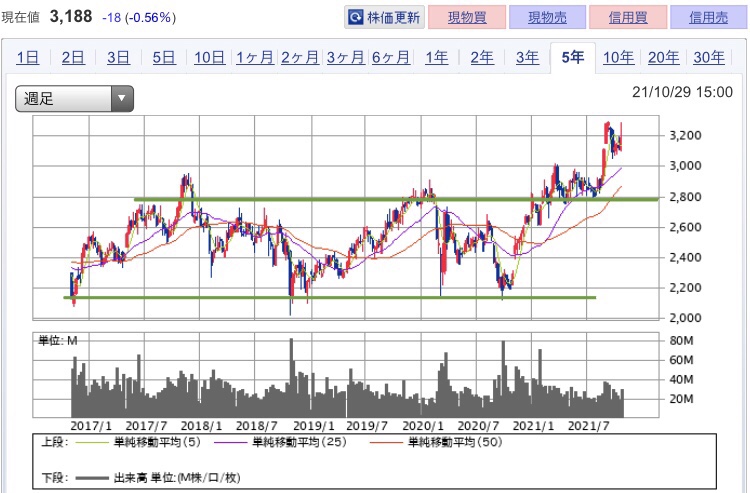Viewport: 750px width, 493px height.
Task: Click the timestamp 21/10/29 15:00
Action: click(x=682, y=92)
